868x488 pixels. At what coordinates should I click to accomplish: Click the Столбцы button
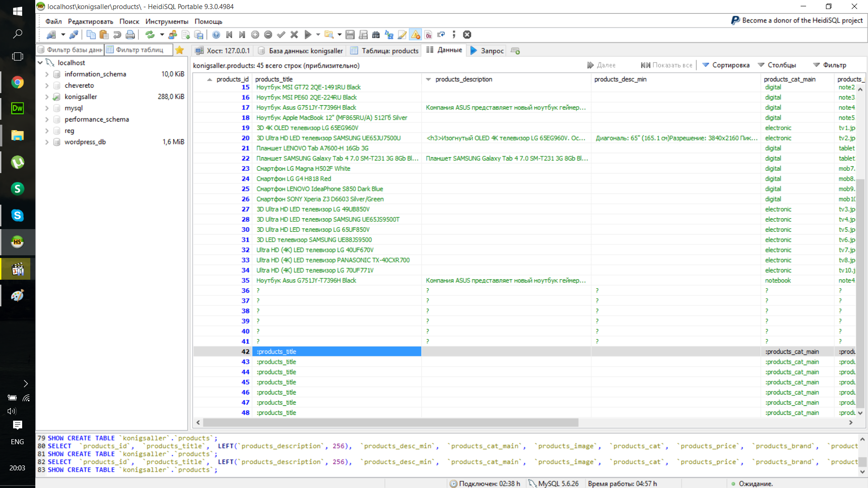(x=777, y=65)
